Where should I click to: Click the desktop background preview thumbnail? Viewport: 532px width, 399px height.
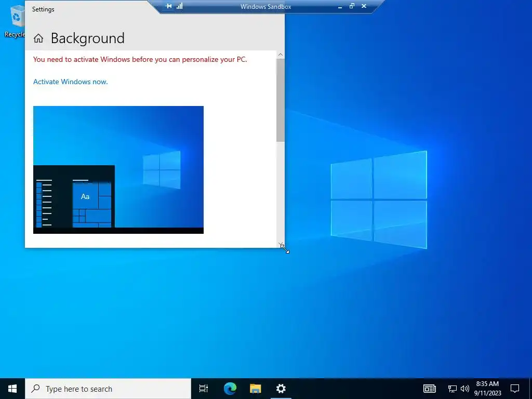click(118, 170)
